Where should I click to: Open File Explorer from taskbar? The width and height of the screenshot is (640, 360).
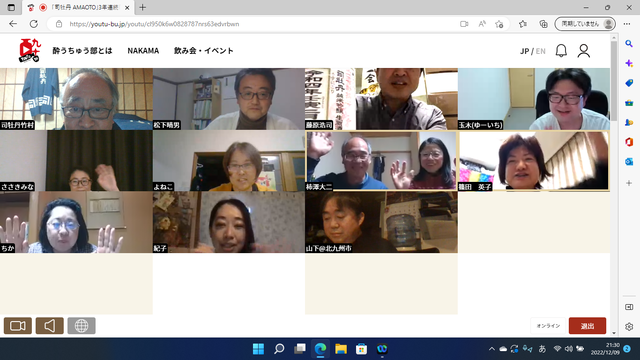(x=341, y=349)
